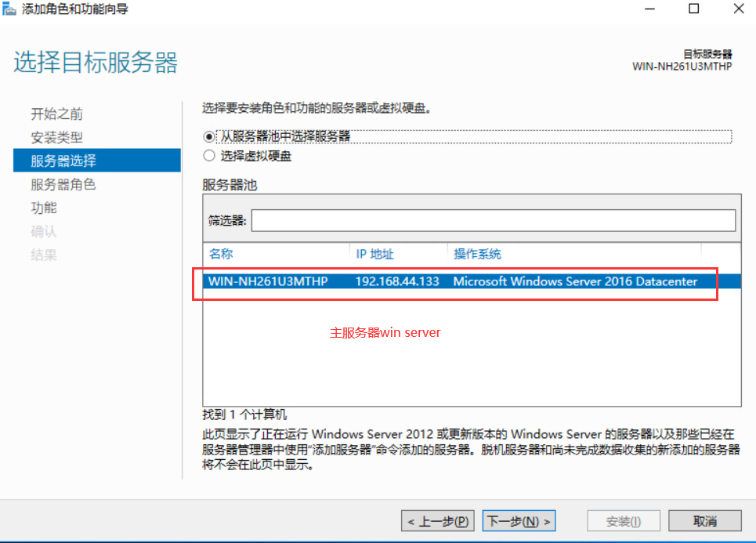Viewport: 756px width, 543px height.
Task: Open 服务器选择 wizard step
Action: click(x=97, y=161)
